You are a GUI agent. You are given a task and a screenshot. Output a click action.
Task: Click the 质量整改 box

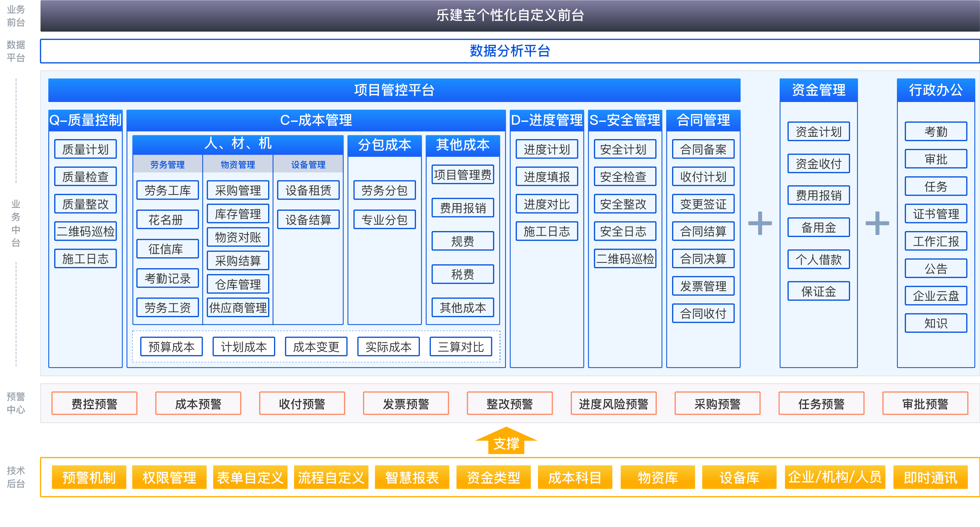click(85, 204)
